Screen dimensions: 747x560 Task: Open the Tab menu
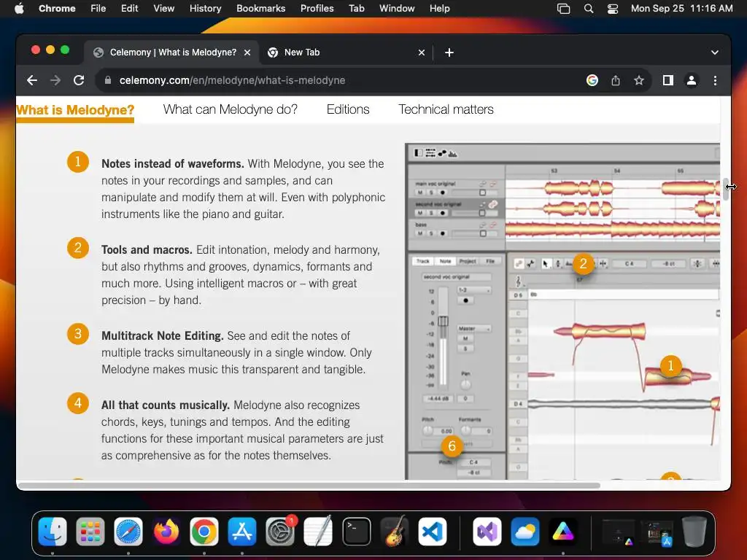(356, 9)
